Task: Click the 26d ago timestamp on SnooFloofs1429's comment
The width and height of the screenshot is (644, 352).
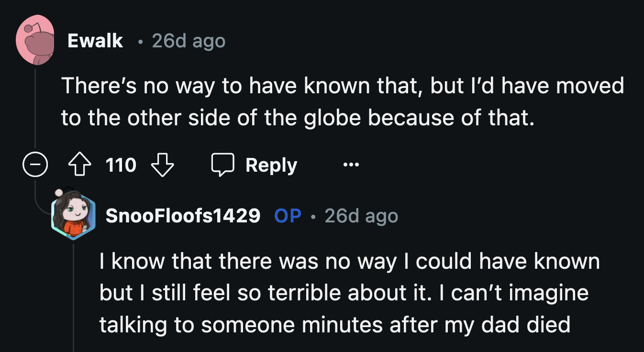Action: tap(361, 216)
